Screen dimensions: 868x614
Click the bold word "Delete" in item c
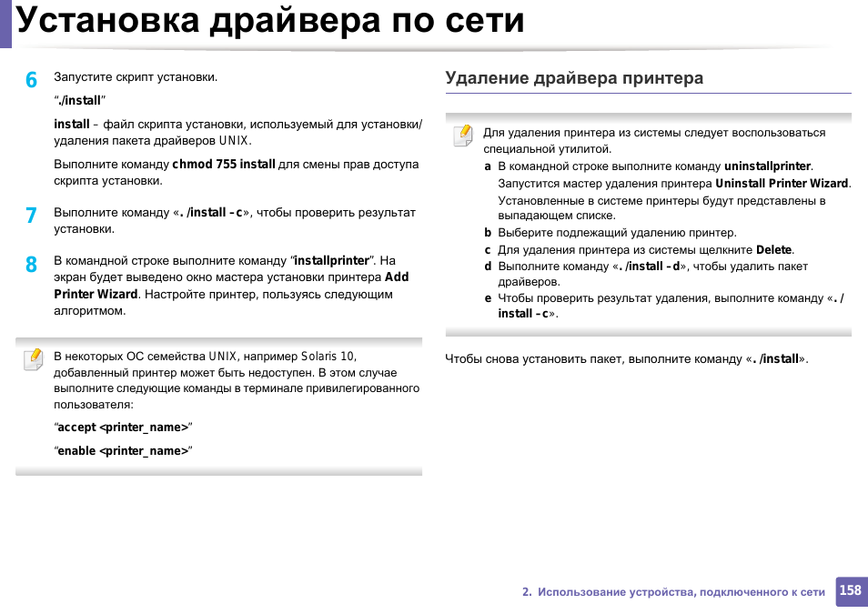pyautogui.click(x=773, y=249)
